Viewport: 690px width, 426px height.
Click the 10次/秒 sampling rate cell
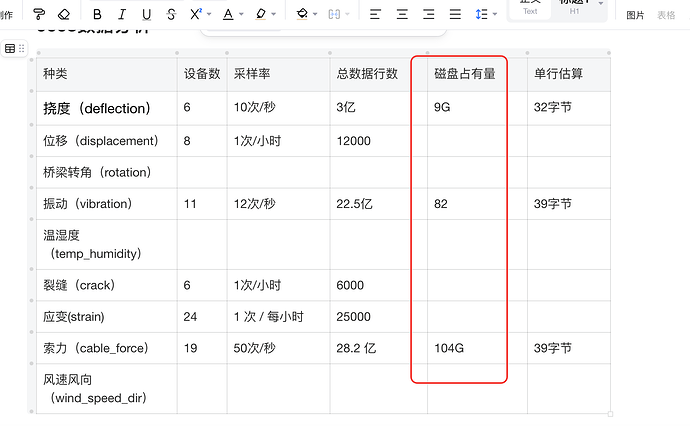pos(279,108)
